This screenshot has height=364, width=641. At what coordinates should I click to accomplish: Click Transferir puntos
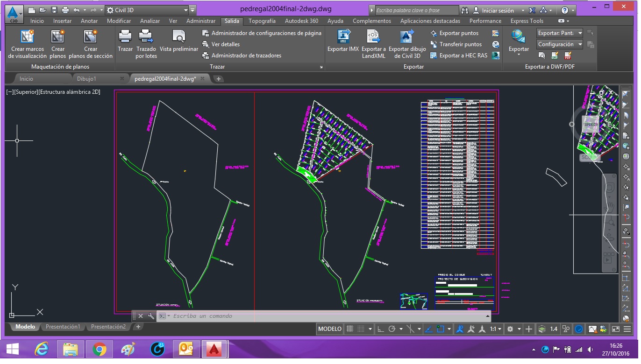click(456, 44)
